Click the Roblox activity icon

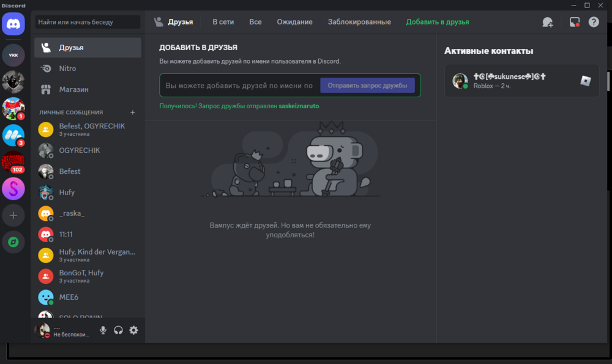(586, 81)
